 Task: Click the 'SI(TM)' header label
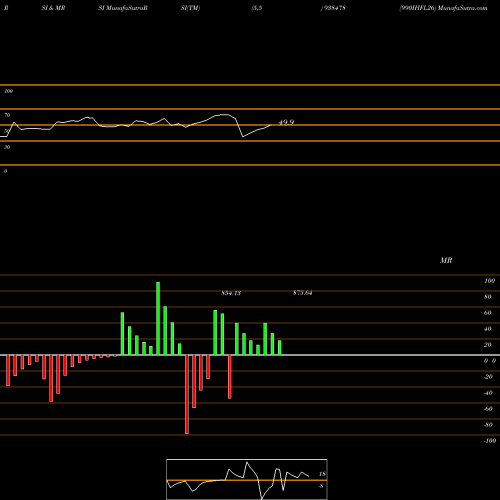pyautogui.click(x=190, y=8)
